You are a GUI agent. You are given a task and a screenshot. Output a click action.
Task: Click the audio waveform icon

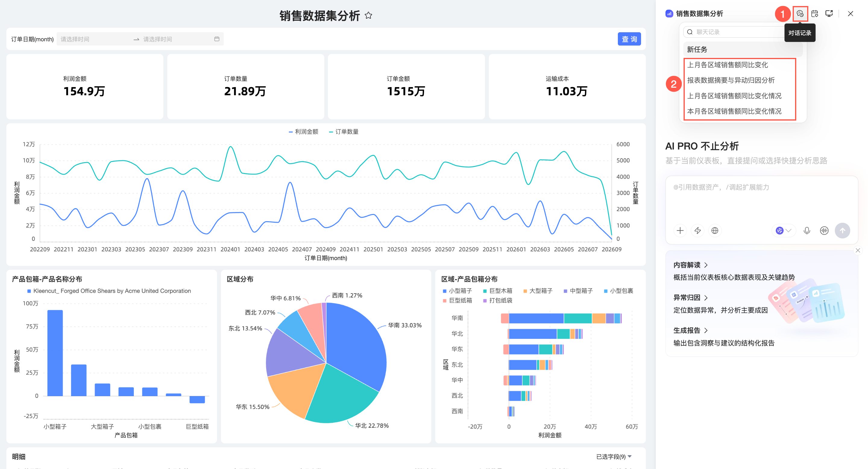[x=824, y=231]
